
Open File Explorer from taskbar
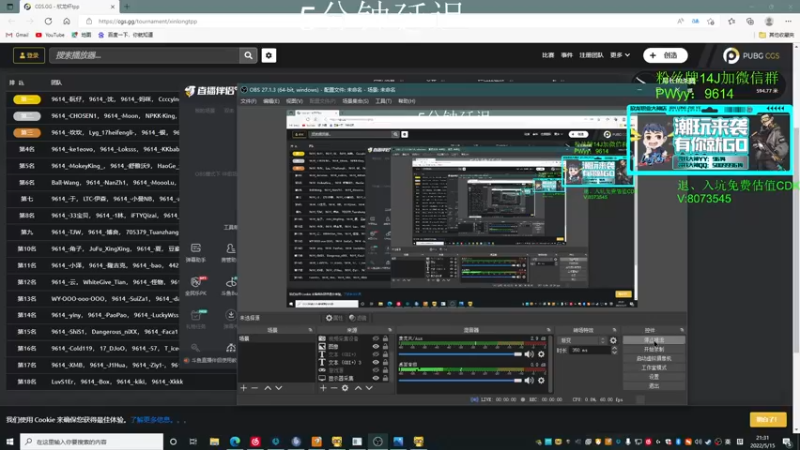click(x=214, y=441)
